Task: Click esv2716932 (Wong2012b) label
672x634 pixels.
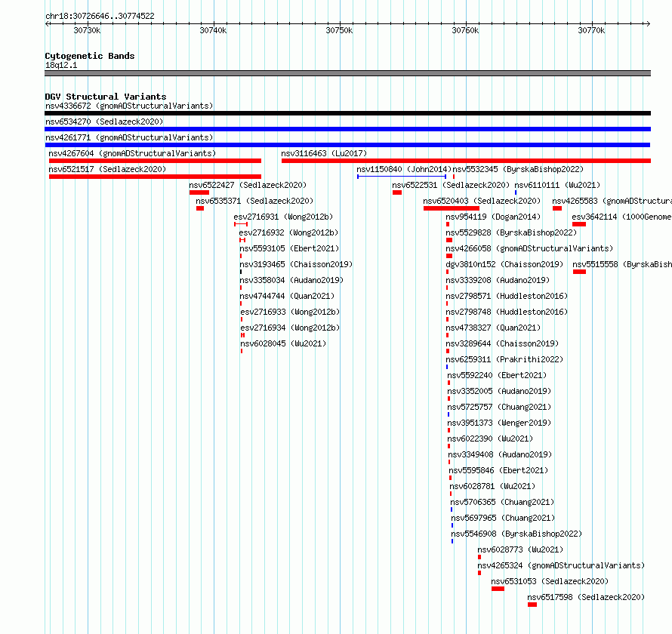Action: pos(289,232)
